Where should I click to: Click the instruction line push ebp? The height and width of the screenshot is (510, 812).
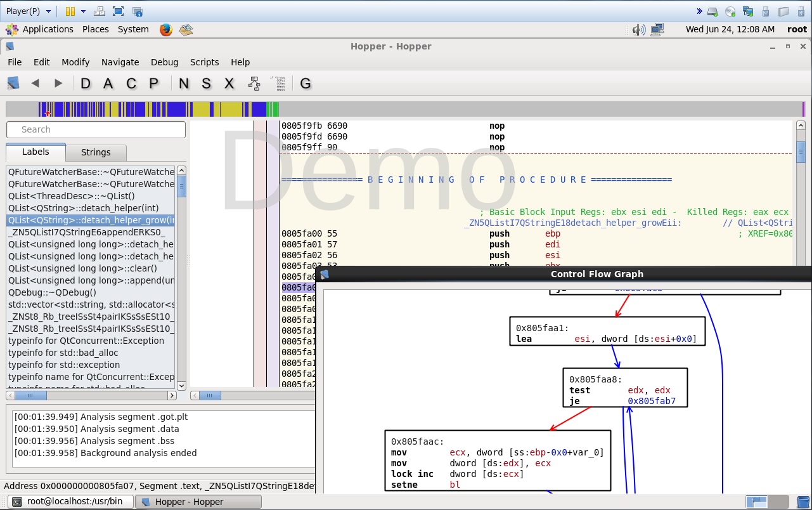tap(536, 233)
